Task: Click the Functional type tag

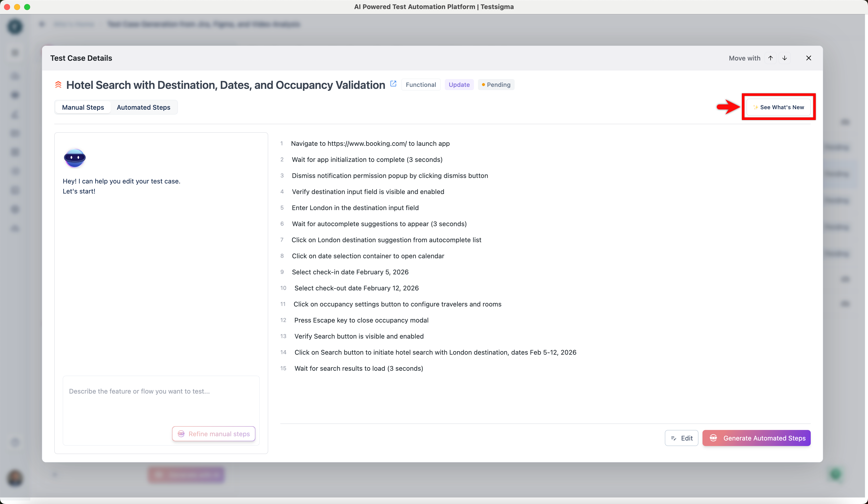Action: tap(421, 85)
